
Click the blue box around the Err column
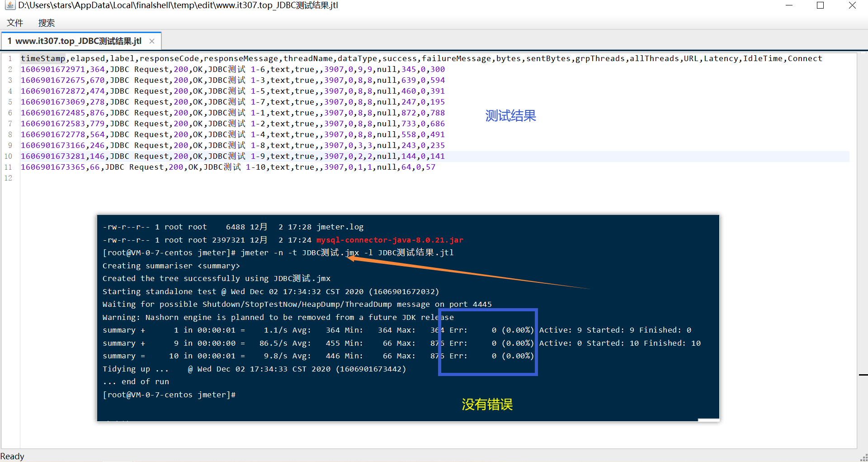click(487, 342)
